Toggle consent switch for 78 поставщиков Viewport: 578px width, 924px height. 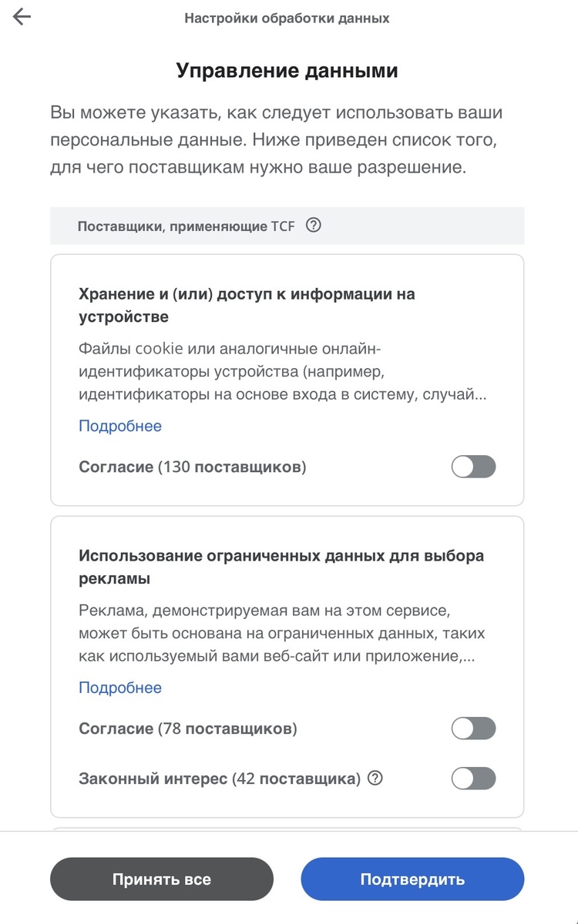[x=473, y=728]
